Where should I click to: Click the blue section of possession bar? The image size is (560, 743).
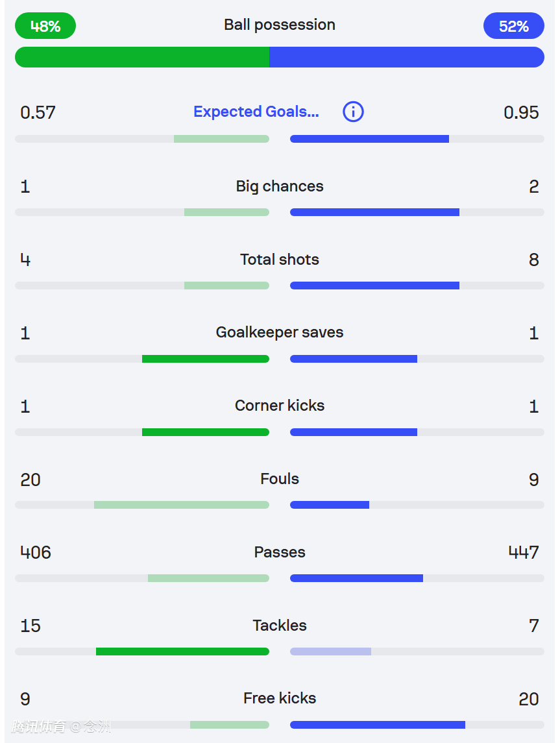(407, 57)
